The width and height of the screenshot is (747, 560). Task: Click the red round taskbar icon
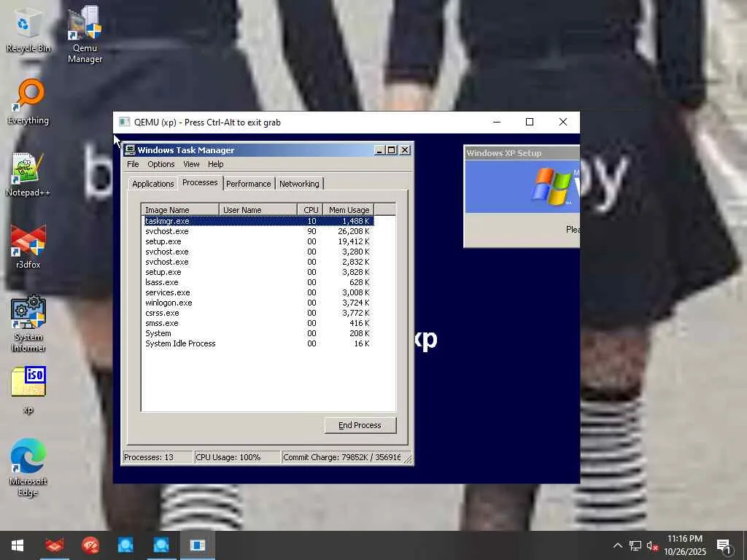90,545
